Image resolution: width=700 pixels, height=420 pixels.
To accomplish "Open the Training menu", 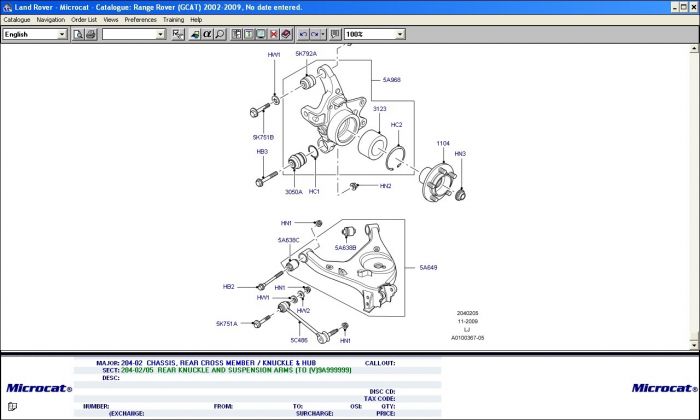I will point(173,20).
